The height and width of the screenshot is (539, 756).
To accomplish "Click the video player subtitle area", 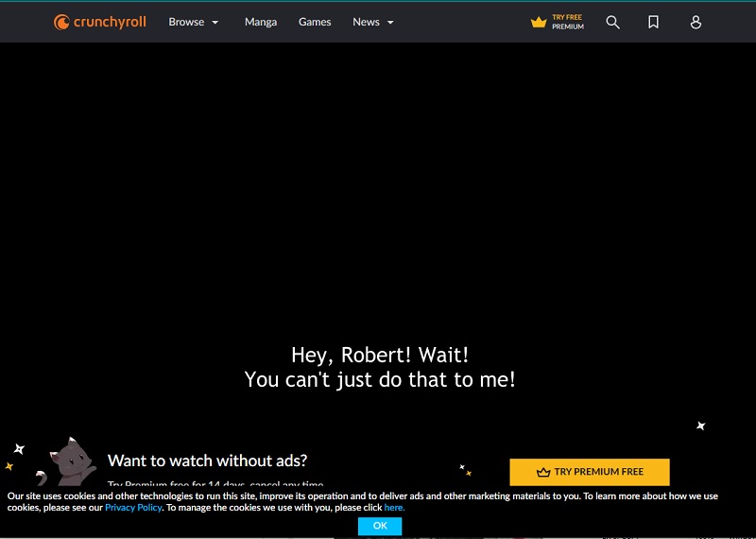I will coord(380,367).
